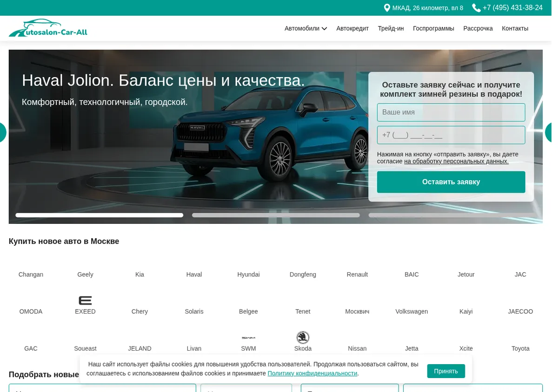The width and height of the screenshot is (558, 392).
Task: Open the Автокредит menu item
Action: point(352,28)
